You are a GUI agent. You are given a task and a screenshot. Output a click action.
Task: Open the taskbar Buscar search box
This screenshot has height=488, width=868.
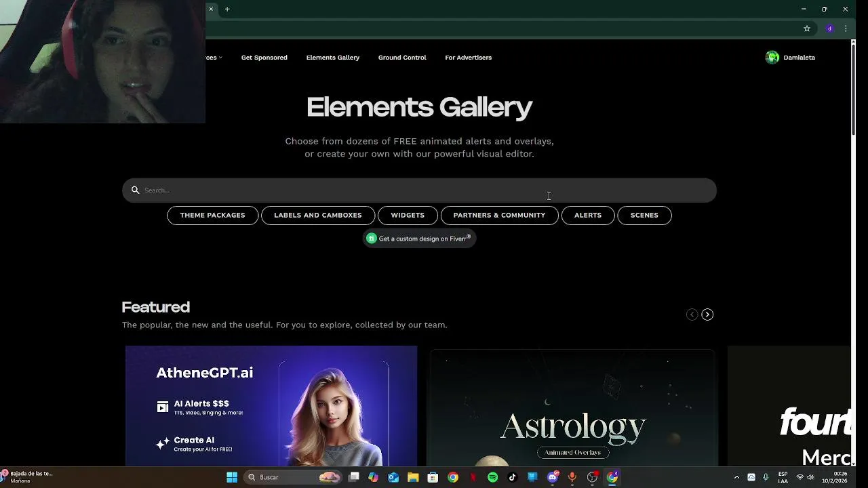(292, 477)
